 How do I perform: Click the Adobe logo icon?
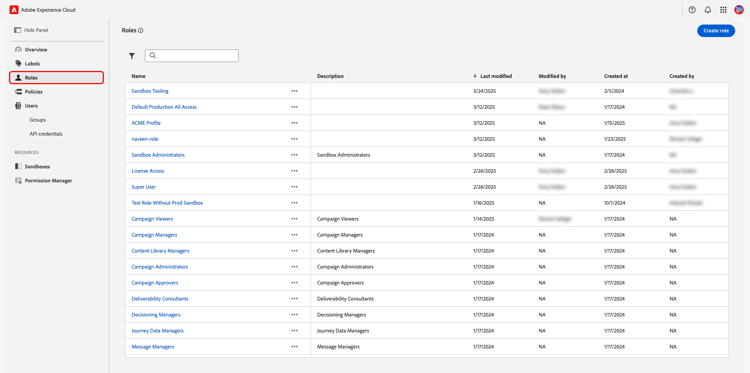[x=14, y=10]
